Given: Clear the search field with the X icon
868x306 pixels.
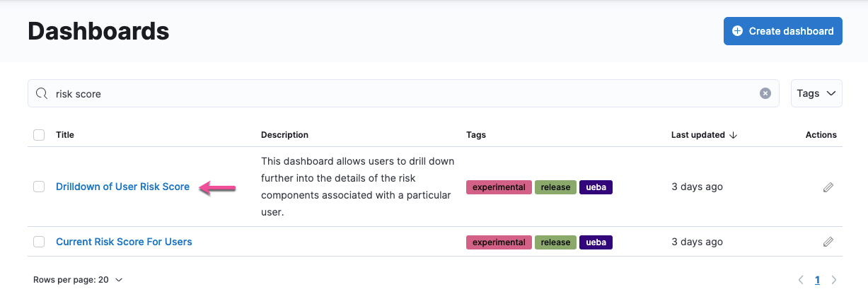Looking at the screenshot, I should [765, 93].
